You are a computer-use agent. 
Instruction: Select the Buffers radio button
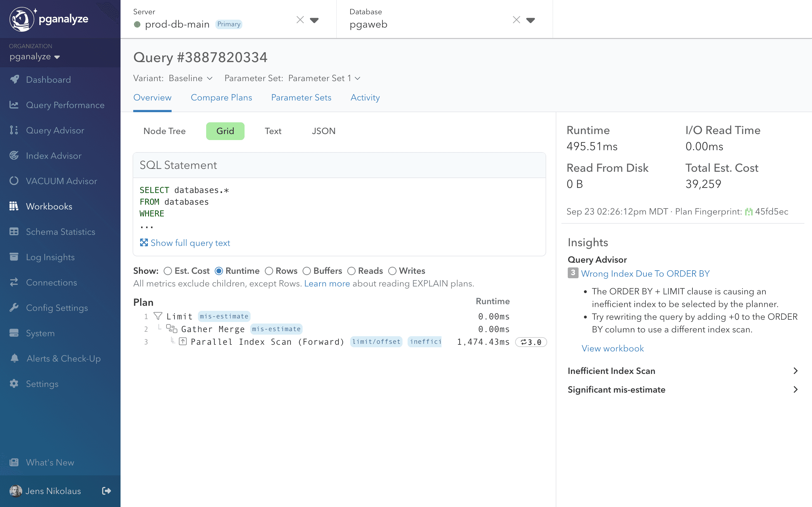point(307,271)
